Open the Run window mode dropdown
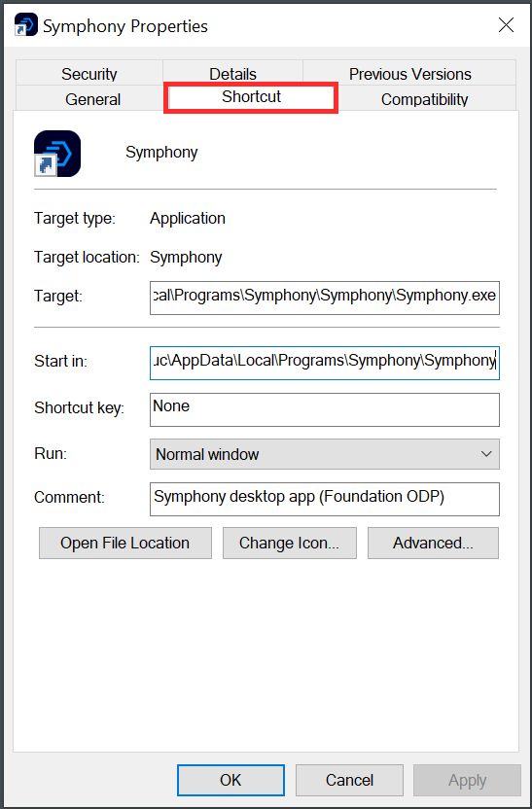This screenshot has height=809, width=532. [x=325, y=454]
